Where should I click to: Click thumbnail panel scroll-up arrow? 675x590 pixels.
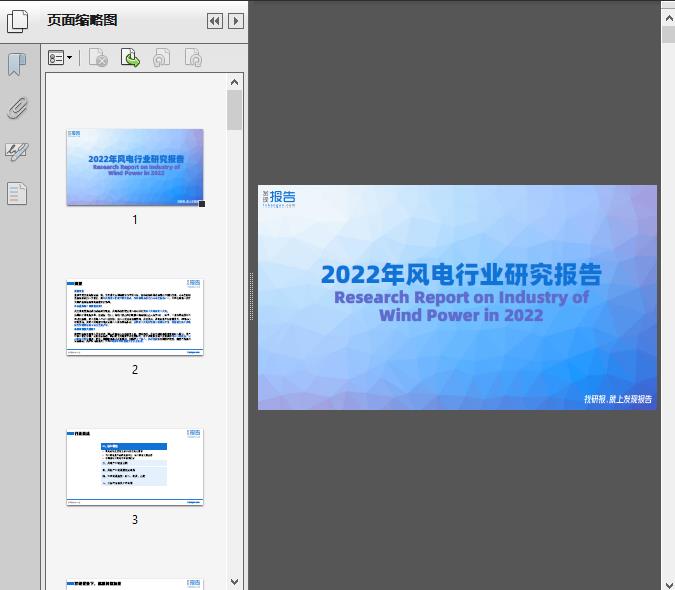click(235, 82)
